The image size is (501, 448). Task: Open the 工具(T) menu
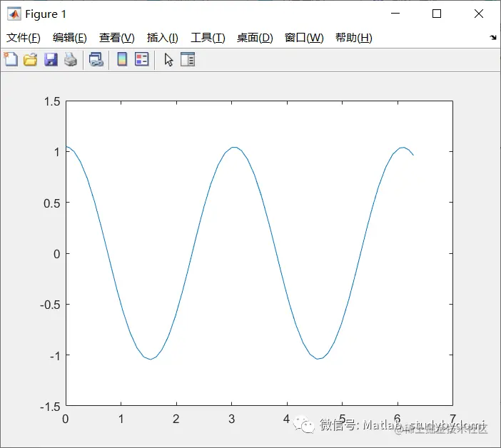tap(208, 38)
